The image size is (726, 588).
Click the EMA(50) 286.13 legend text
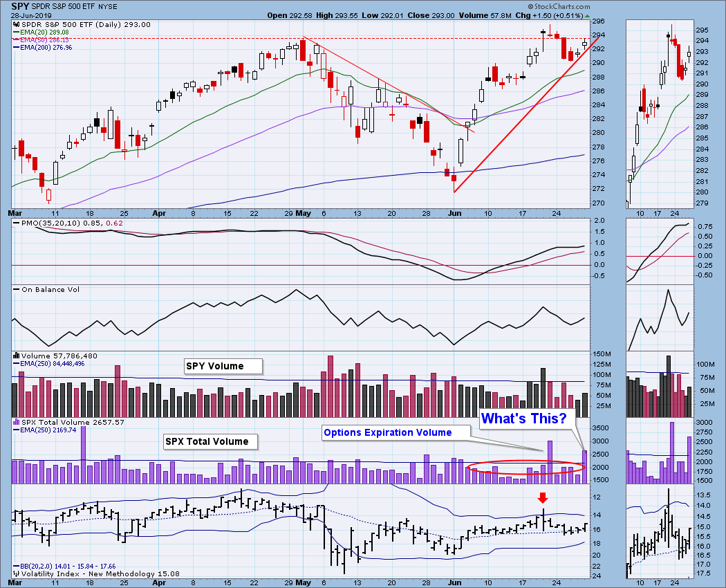click(x=44, y=40)
